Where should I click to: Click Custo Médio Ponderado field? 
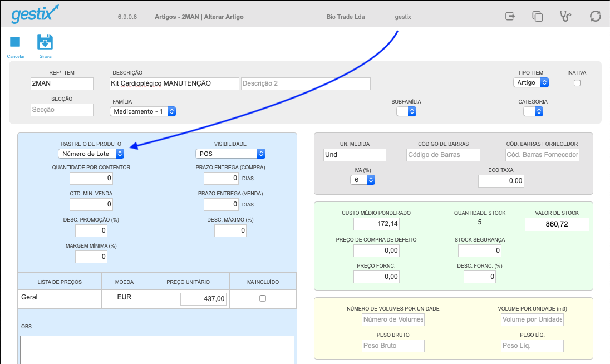[x=376, y=224]
